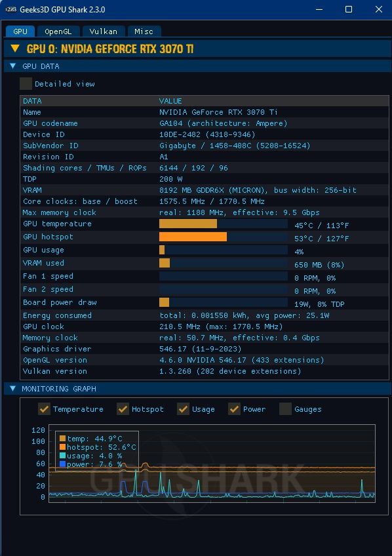Open the Vulkan tab
392x556 pixels.
(104, 31)
